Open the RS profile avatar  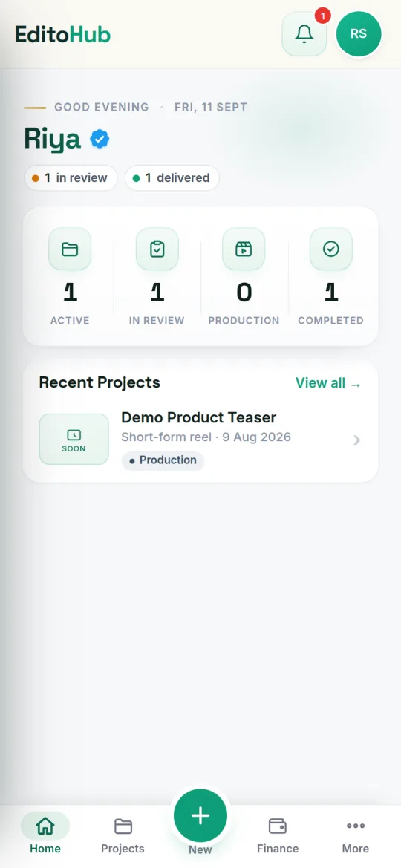point(359,33)
